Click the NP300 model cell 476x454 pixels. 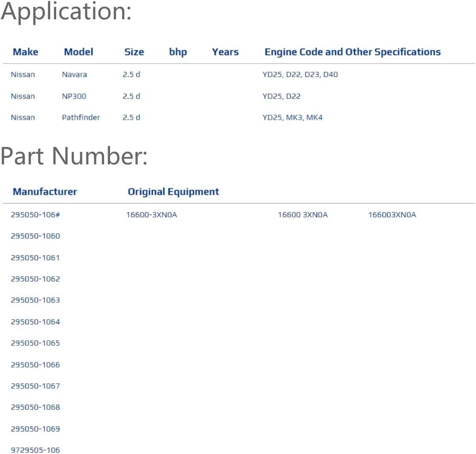click(74, 96)
